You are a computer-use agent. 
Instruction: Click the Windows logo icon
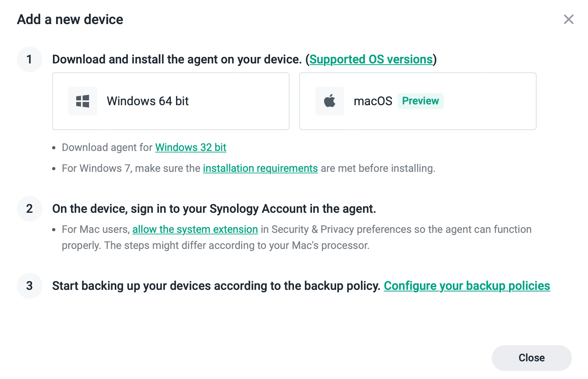83,101
